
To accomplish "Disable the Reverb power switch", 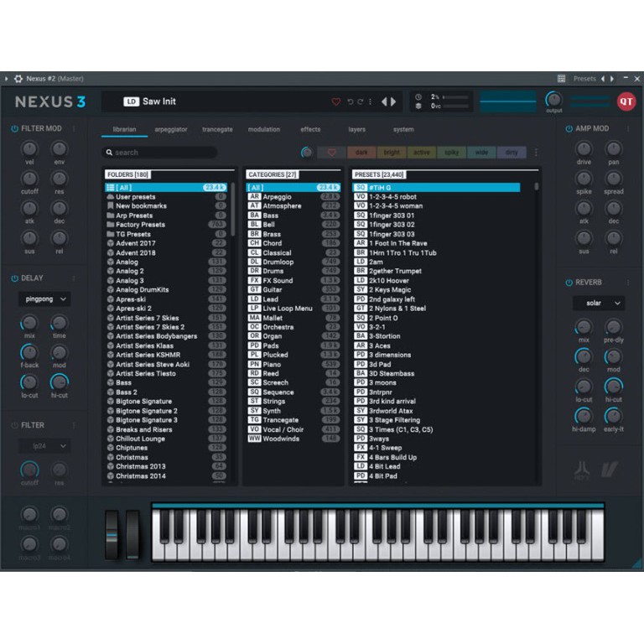I will click(569, 283).
